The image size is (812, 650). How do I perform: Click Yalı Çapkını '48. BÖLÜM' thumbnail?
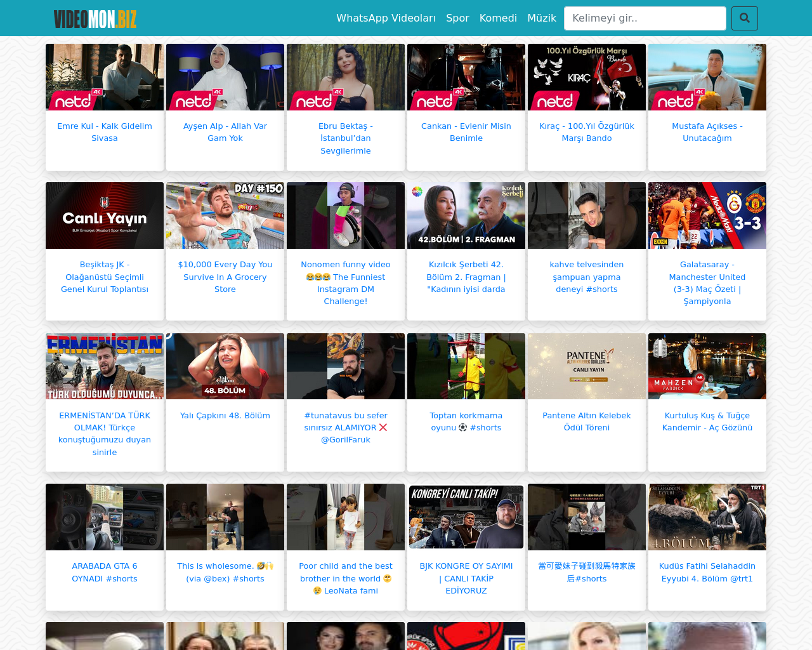225,366
